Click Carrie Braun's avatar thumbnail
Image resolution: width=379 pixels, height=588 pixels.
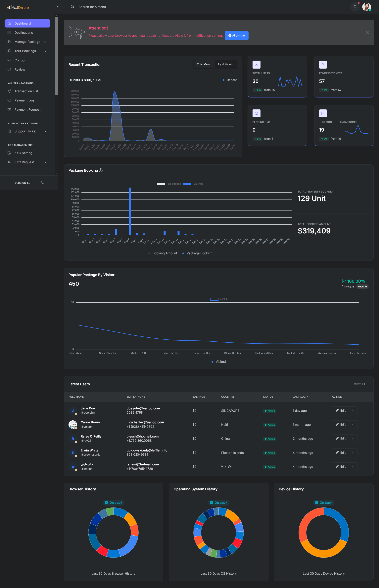pos(73,425)
